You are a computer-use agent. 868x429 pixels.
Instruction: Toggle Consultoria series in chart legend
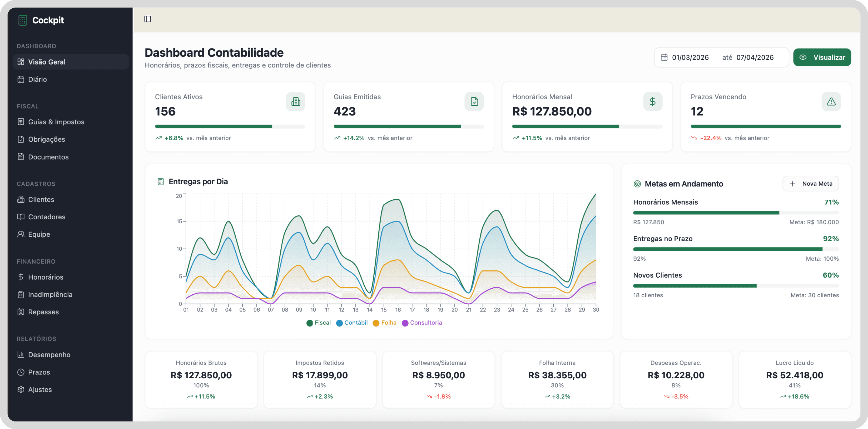(422, 323)
